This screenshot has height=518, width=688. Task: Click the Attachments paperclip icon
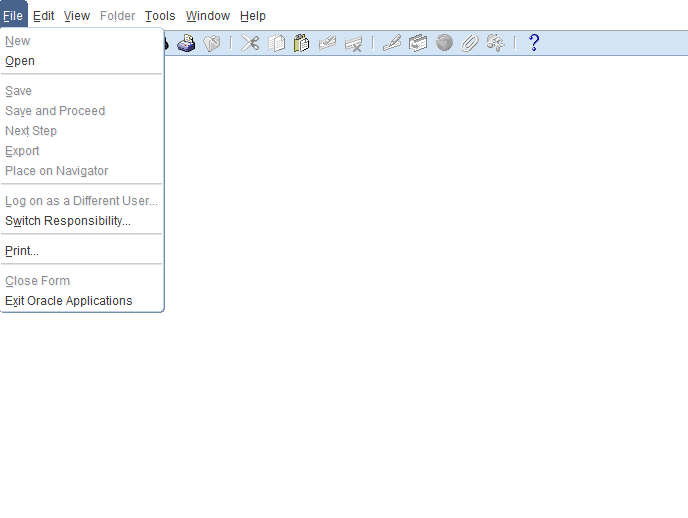tap(469, 43)
